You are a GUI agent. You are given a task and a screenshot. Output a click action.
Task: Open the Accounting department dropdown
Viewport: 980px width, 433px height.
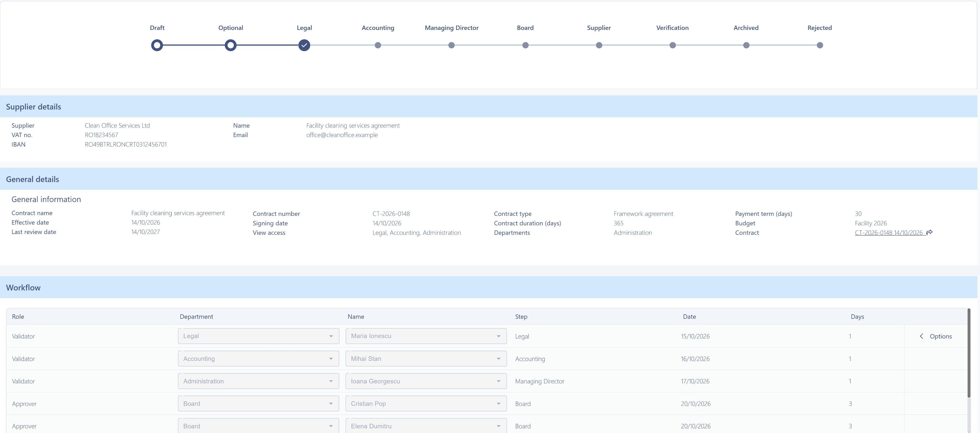click(x=258, y=359)
